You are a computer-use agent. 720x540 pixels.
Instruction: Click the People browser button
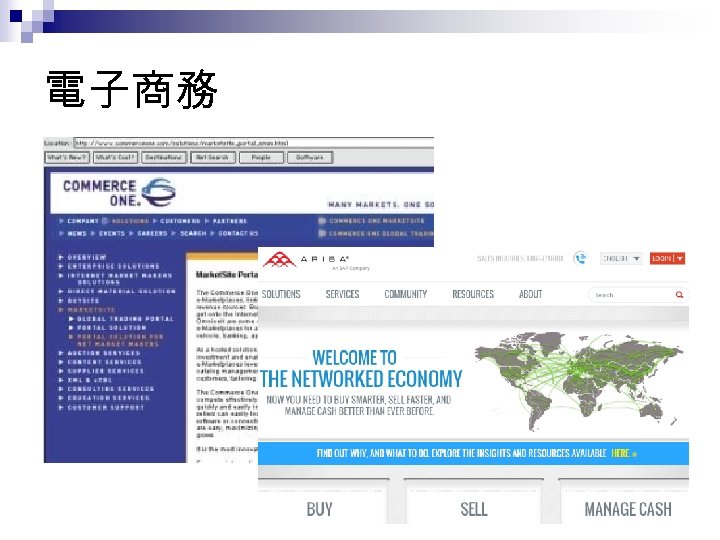coord(261,158)
